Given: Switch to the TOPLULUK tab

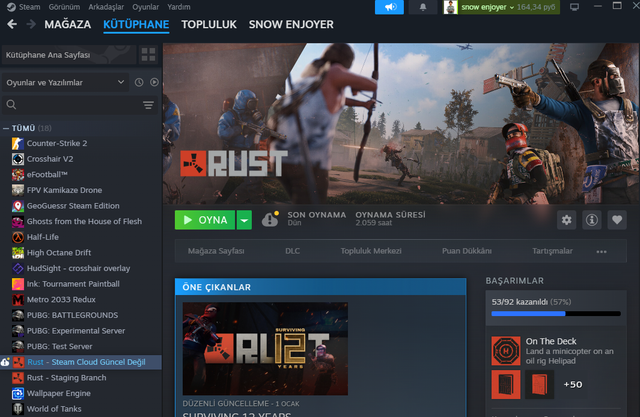Looking at the screenshot, I should coord(209,24).
